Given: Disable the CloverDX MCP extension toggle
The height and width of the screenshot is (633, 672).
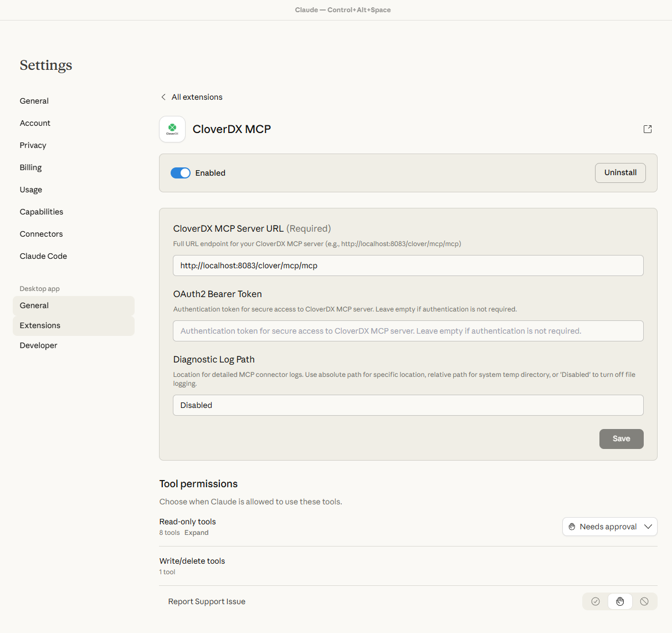Looking at the screenshot, I should [x=180, y=173].
